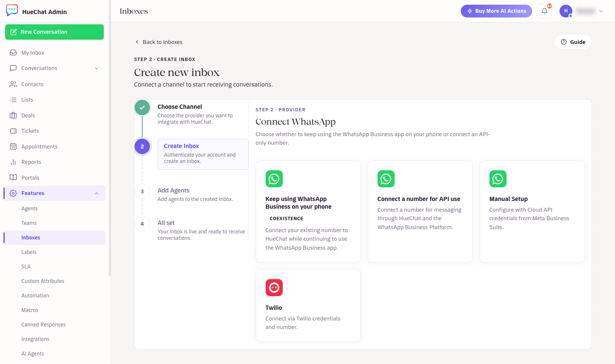The image size is (615, 364).
Task: Click the Lists icon in sidebar
Action: click(13, 99)
